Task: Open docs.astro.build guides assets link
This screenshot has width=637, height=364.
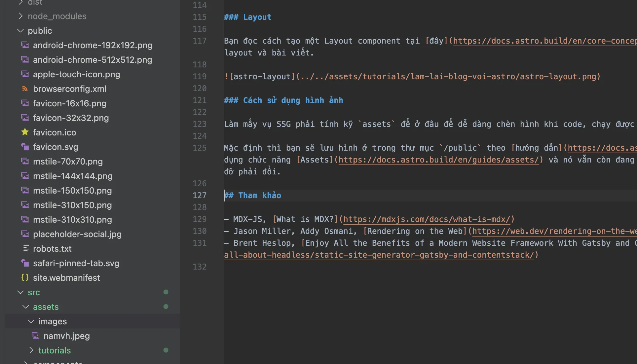Action: pos(438,160)
